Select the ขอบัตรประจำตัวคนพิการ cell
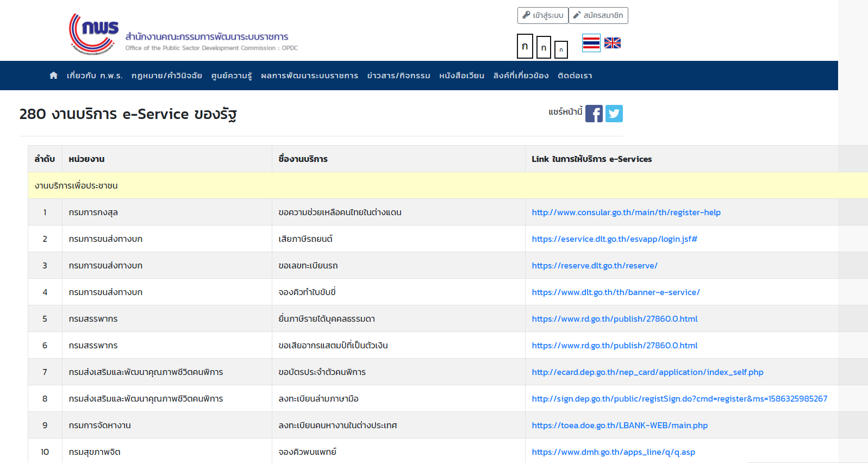Screen dimensions: 868x463 click(398, 372)
